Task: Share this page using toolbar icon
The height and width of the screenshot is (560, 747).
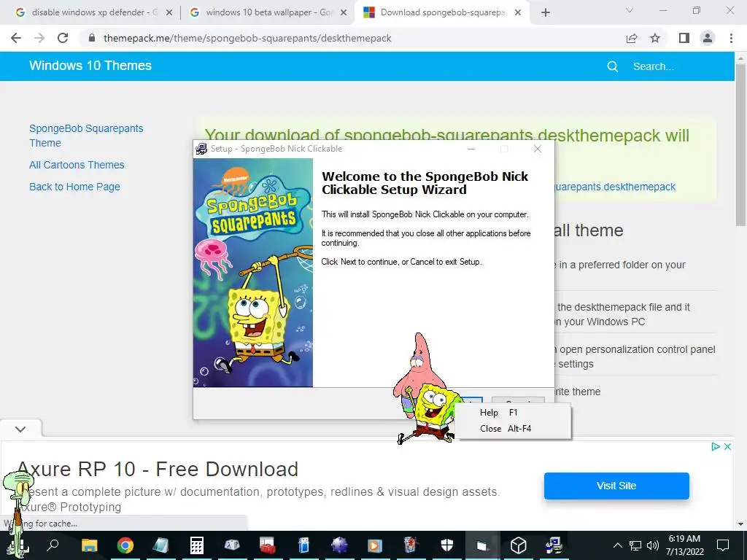Action: 632,38
